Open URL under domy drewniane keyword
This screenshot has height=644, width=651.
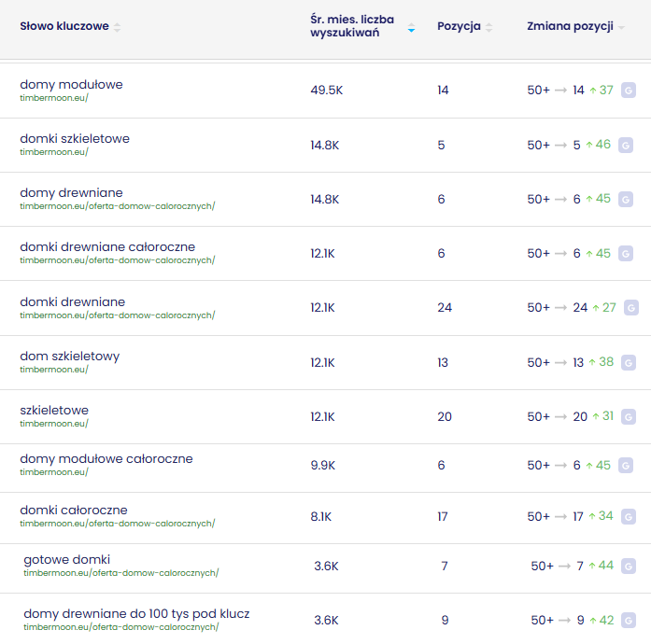tap(118, 206)
